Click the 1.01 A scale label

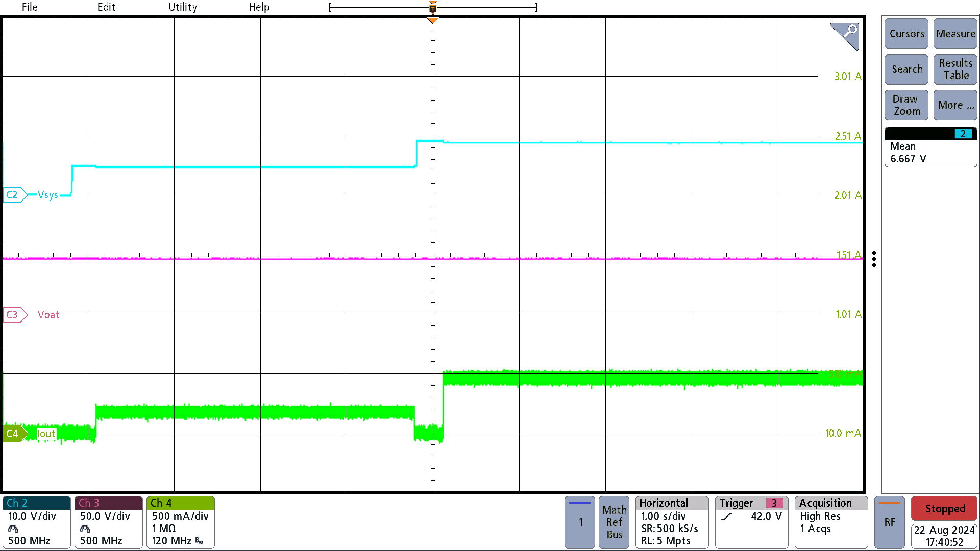(x=848, y=314)
